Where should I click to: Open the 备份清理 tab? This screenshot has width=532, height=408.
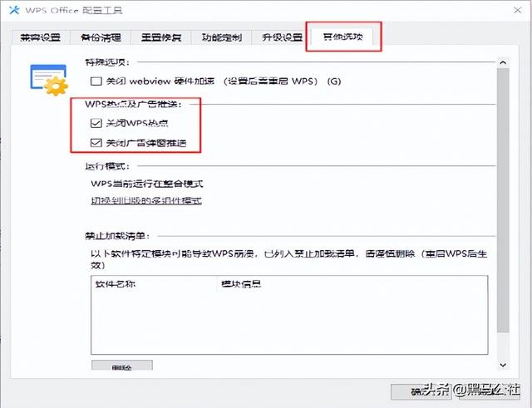[x=101, y=37]
